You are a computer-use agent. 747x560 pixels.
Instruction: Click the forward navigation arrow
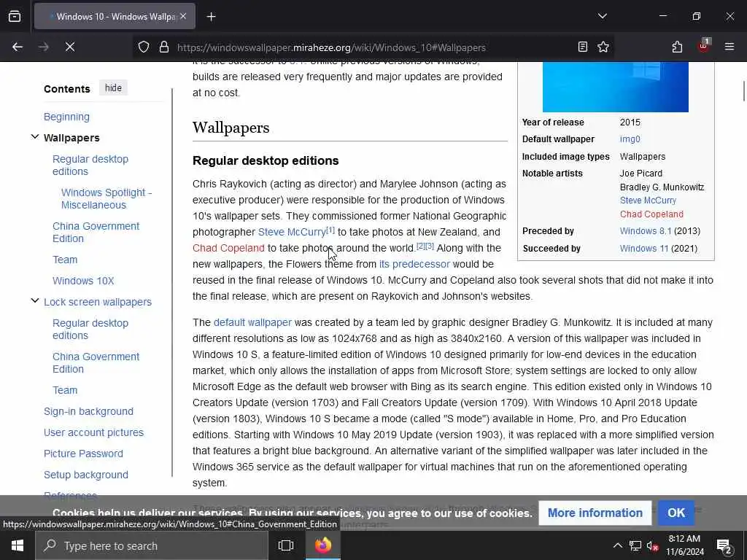44,47
